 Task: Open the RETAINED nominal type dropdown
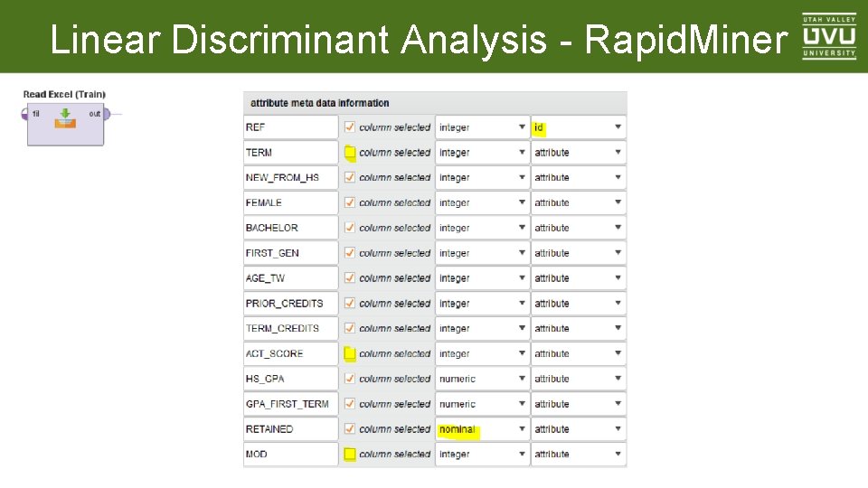482,428
